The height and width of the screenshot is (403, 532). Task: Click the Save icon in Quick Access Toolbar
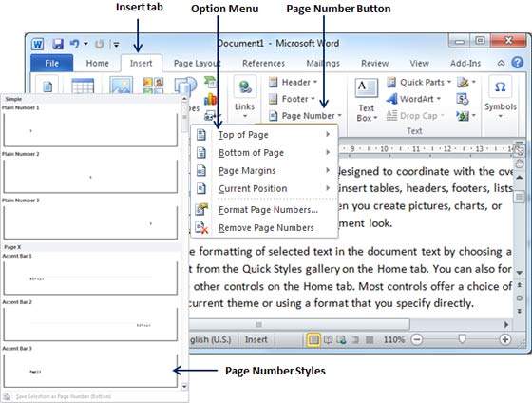(58, 44)
